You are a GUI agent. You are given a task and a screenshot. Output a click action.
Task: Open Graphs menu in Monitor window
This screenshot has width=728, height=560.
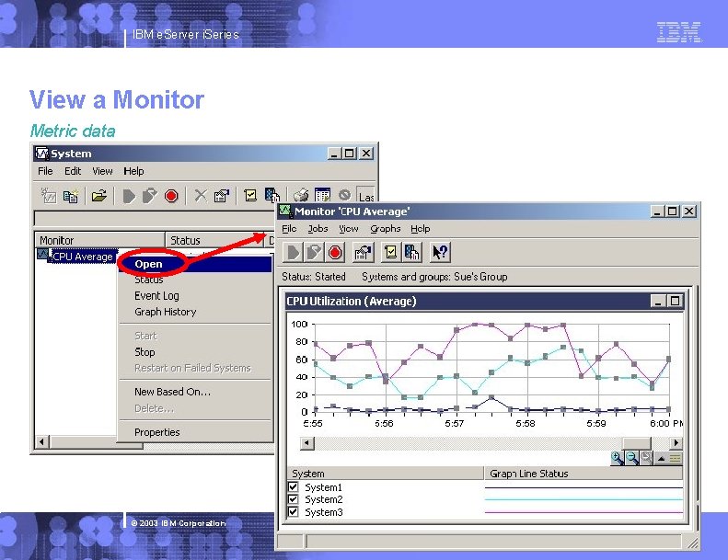point(386,229)
